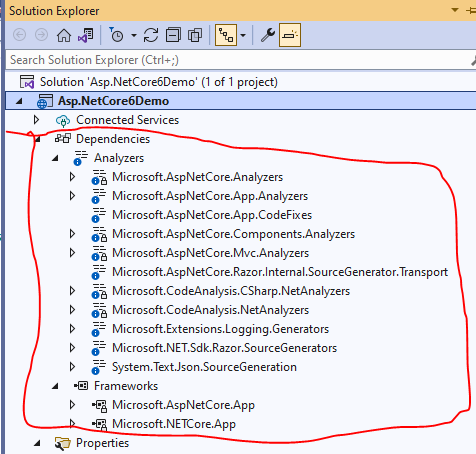The width and height of the screenshot is (476, 454).
Task: Open the dropdown arrow beside the clock filter
Action: click(x=134, y=35)
